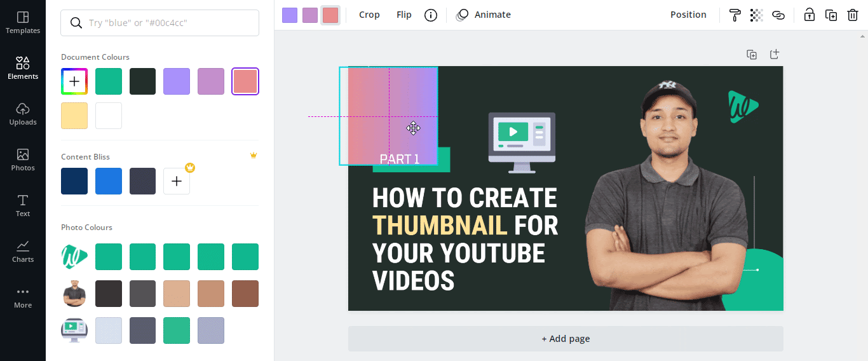Open the Text sidebar tab
The width and height of the screenshot is (868, 361).
pos(23,205)
